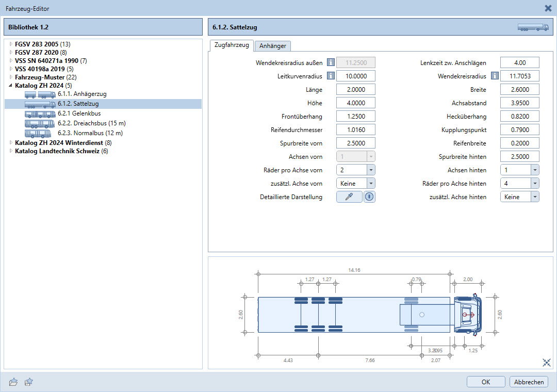This screenshot has width=557, height=392.
Task: Click the Abbrechen button
Action: click(529, 382)
